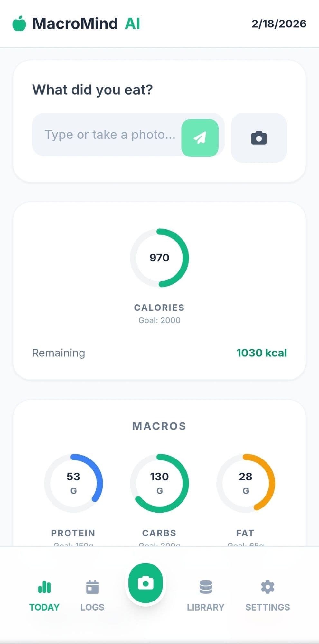
Task: Tap the Logs calendar icon
Action: pos(92,587)
